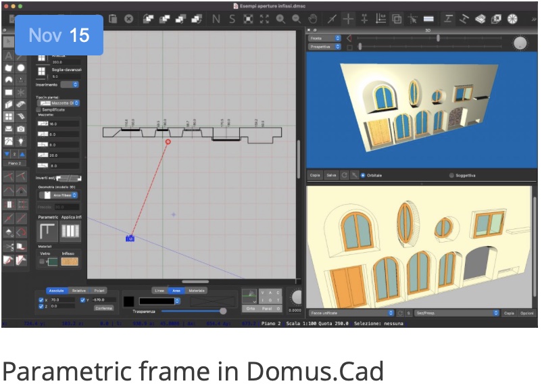The width and height of the screenshot is (542, 392).
Task: Select the Materiale tab
Action: coord(197,290)
